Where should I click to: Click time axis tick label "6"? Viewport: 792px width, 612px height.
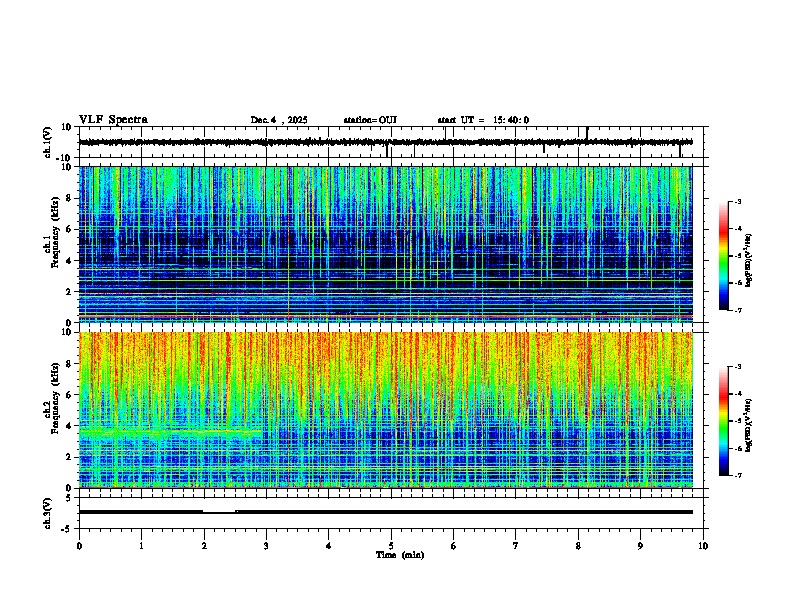tap(454, 546)
